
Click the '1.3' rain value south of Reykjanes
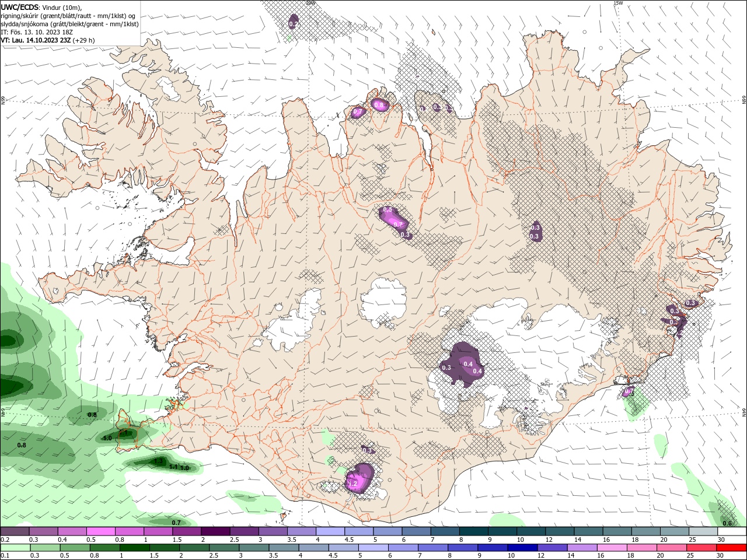click(159, 461)
